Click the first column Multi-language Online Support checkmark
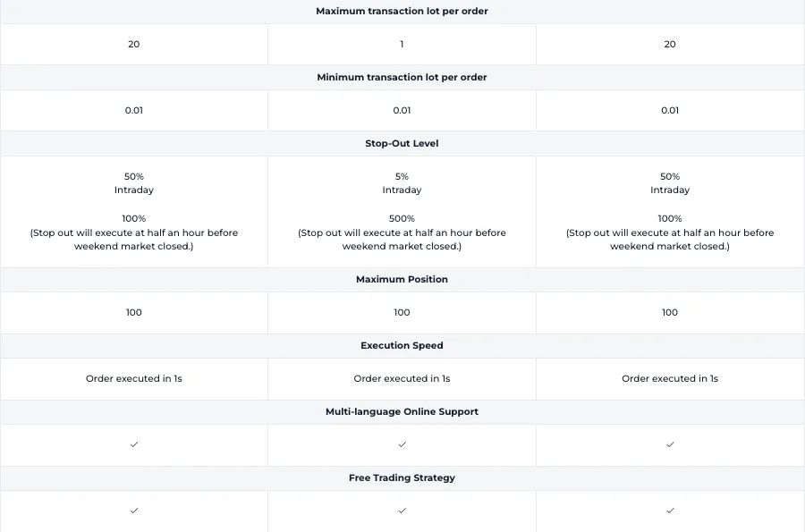This screenshot has height=532, width=805. coord(134,444)
